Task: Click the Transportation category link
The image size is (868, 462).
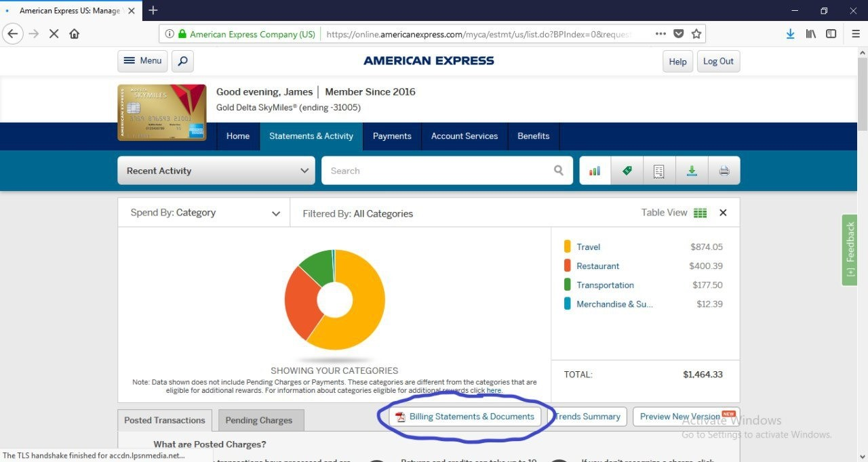Action: (x=606, y=285)
